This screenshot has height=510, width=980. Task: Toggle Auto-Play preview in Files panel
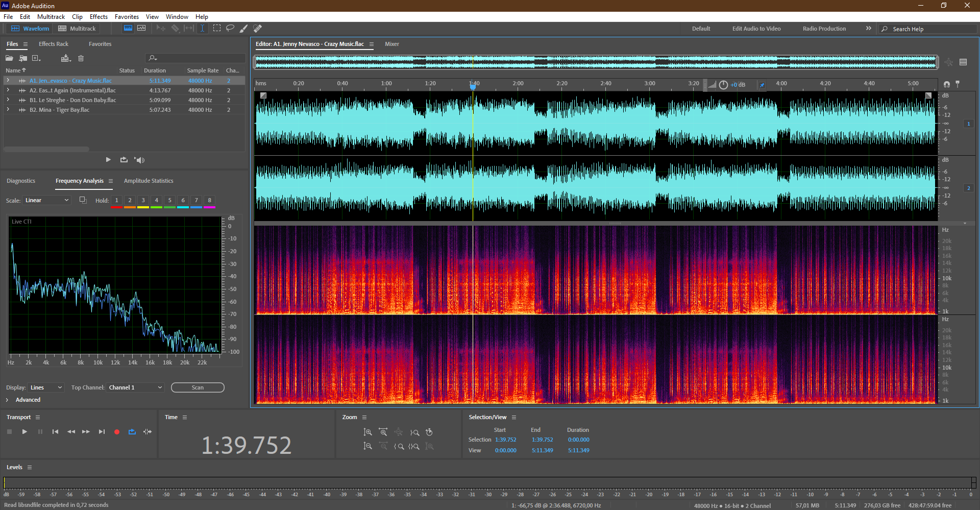[x=139, y=160]
